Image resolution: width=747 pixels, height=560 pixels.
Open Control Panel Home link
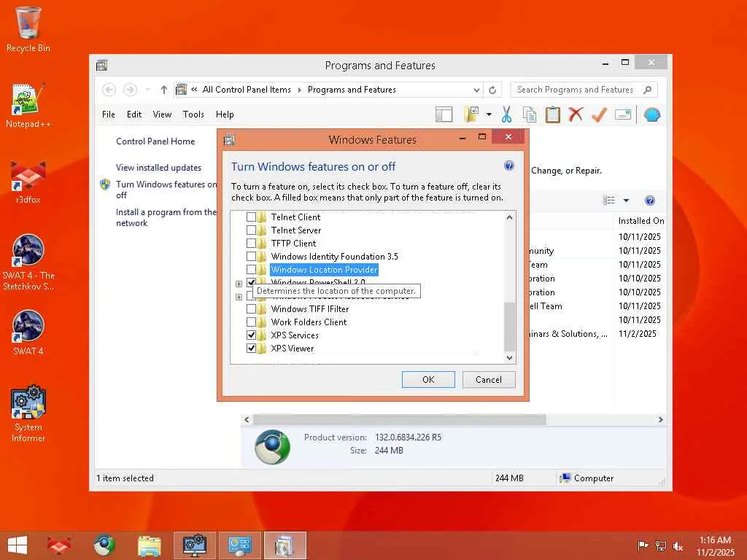click(155, 141)
